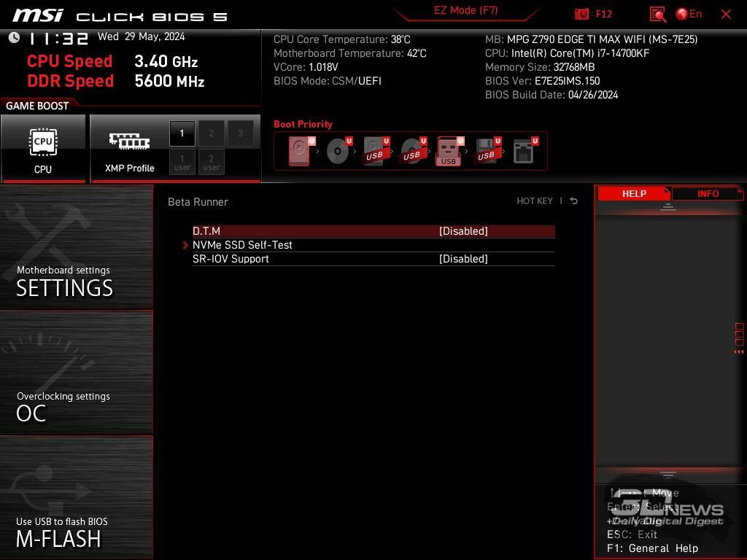747x560 pixels.
Task: Click the BIOS Ver E7E25IMS.150 text
Action: (x=542, y=81)
